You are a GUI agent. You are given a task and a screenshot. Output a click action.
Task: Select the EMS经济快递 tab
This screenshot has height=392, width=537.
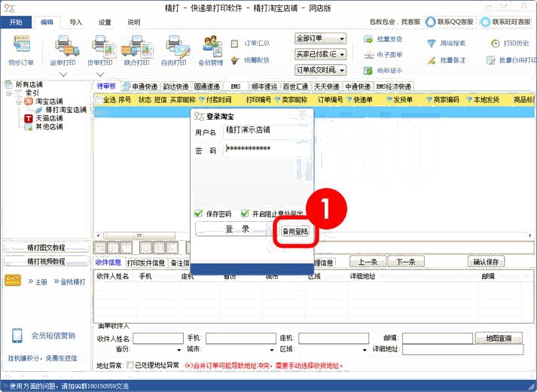(x=394, y=87)
